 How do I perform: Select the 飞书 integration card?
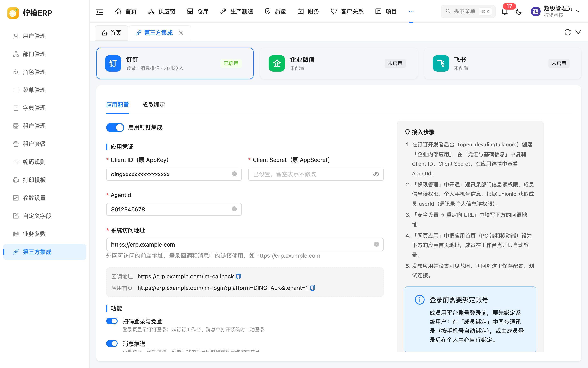tap(503, 63)
